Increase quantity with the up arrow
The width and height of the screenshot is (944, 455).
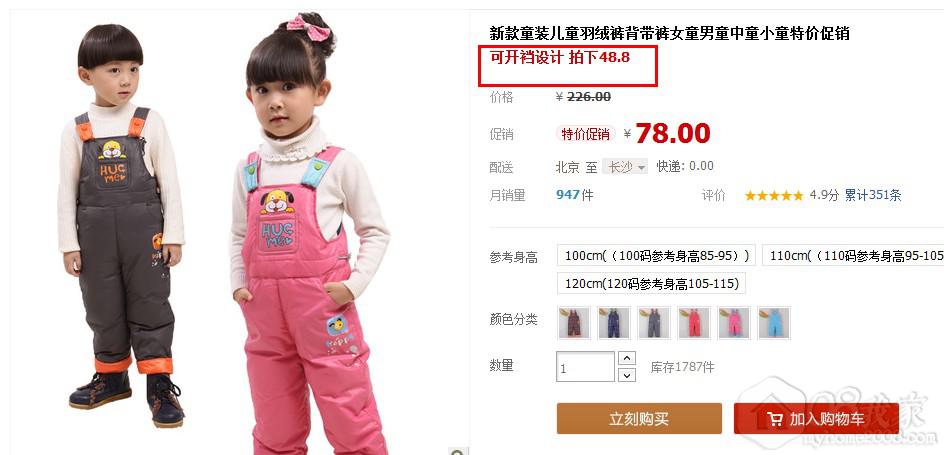pyautogui.click(x=627, y=359)
